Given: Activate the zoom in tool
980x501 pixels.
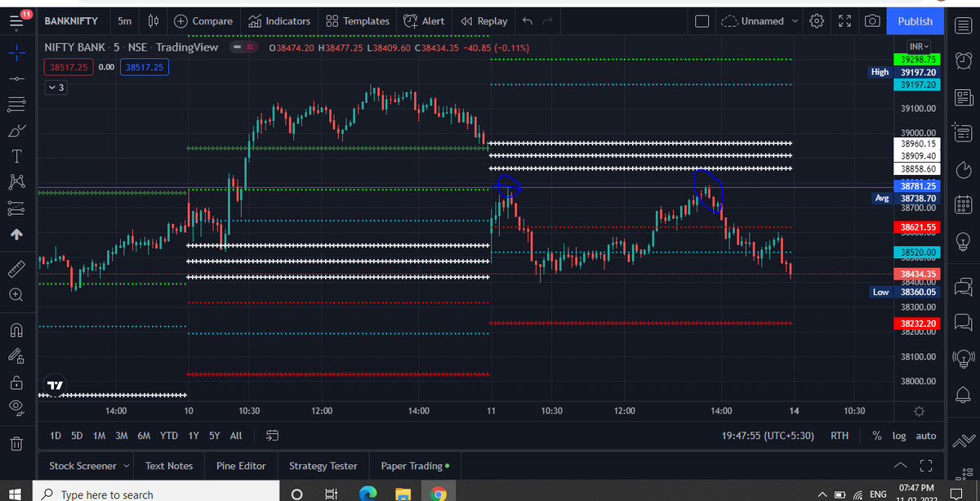Looking at the screenshot, I should 16,294.
